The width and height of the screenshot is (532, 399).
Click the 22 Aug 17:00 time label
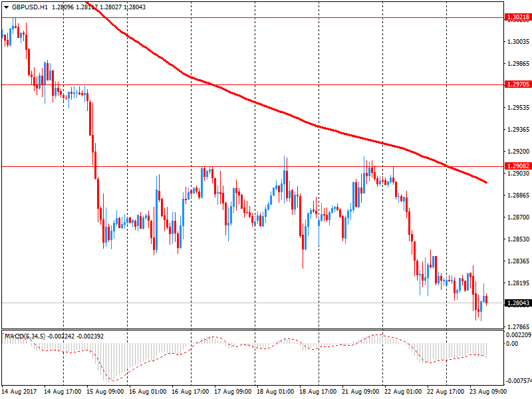446,392
